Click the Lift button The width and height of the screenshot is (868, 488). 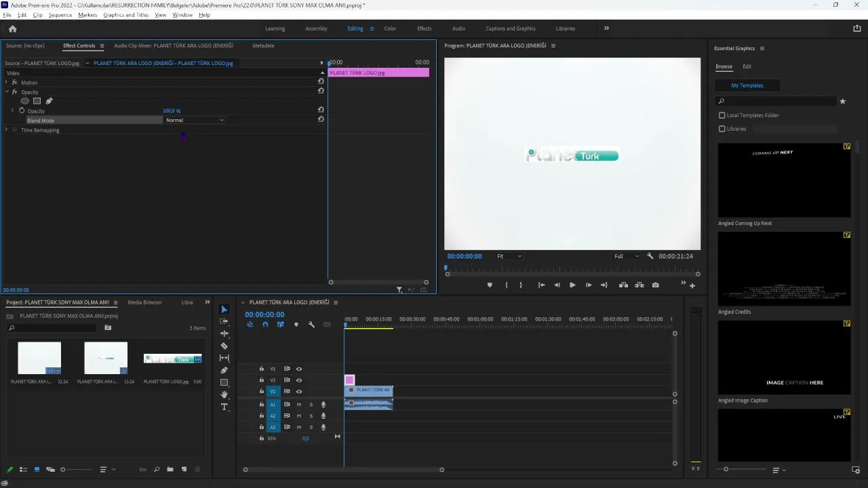click(x=623, y=285)
